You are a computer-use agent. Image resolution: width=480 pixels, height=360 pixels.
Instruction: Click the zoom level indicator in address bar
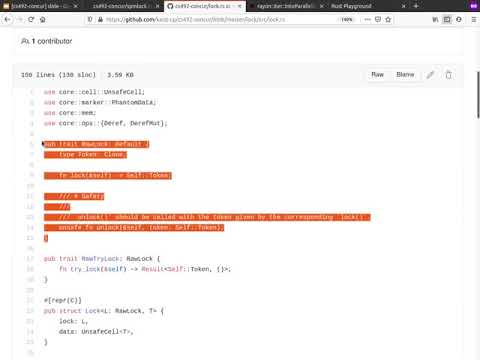347,20
